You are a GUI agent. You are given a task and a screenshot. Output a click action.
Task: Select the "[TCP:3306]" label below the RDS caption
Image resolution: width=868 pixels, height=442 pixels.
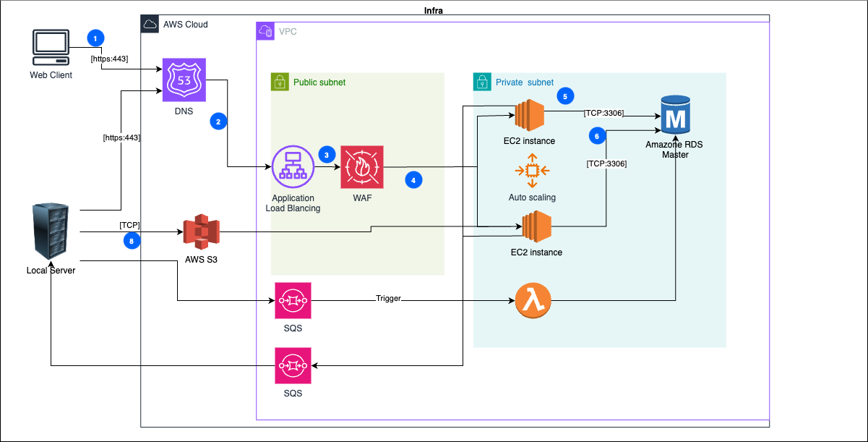click(606, 164)
